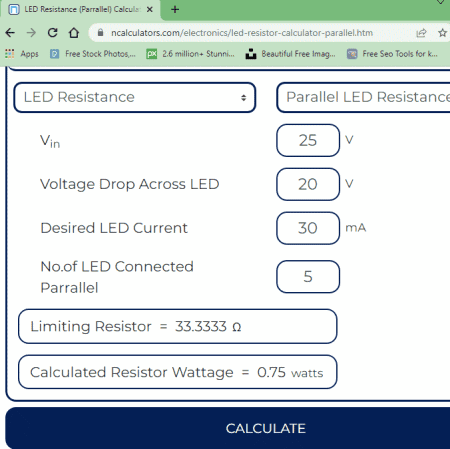Click Calculated Resistor Wattage 0.75 result
The image size is (450, 449).
(177, 372)
